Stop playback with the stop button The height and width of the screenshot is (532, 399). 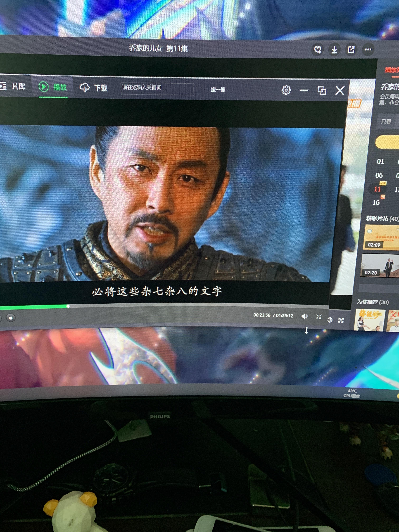pyautogui.click(x=11, y=318)
